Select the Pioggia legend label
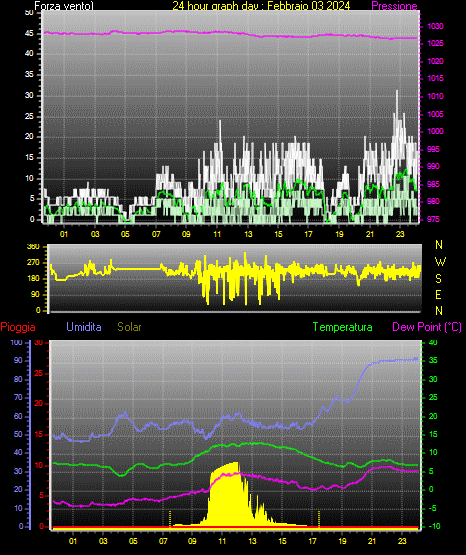 18,327
